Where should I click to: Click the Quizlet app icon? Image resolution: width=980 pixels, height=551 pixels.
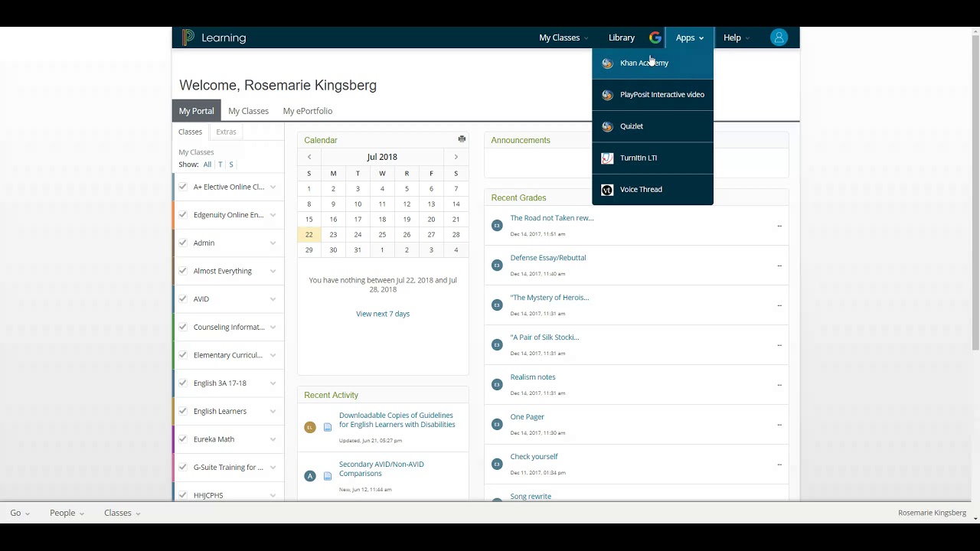click(x=607, y=126)
